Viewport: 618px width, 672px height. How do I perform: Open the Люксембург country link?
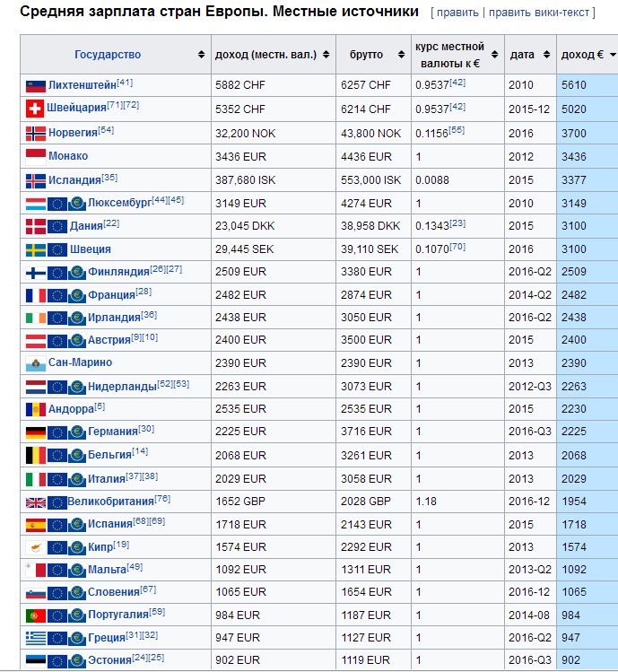point(119,203)
